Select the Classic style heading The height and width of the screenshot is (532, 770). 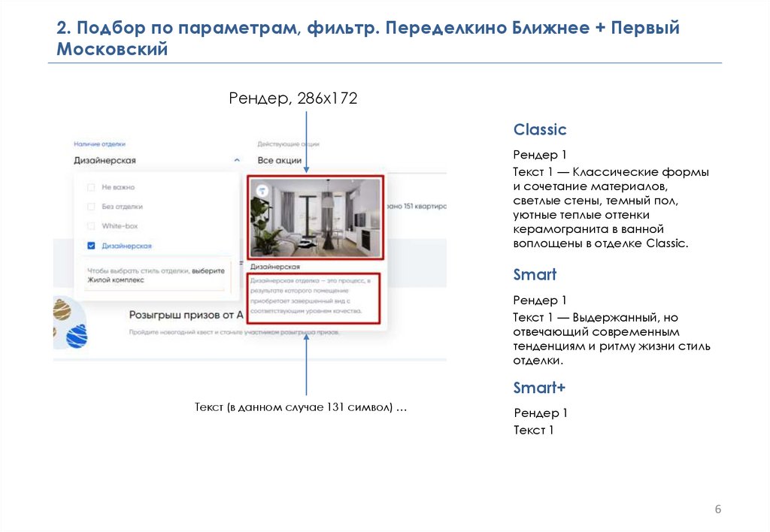click(539, 130)
